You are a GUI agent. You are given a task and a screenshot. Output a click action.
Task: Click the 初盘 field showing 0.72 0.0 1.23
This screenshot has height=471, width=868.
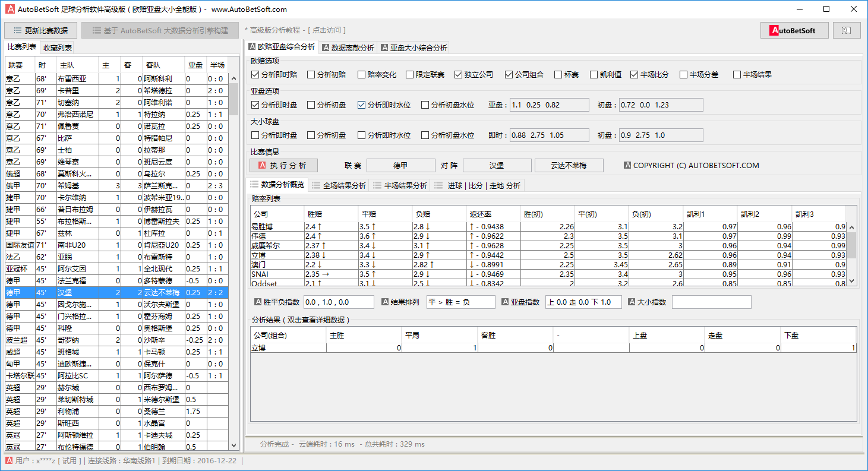pos(661,105)
